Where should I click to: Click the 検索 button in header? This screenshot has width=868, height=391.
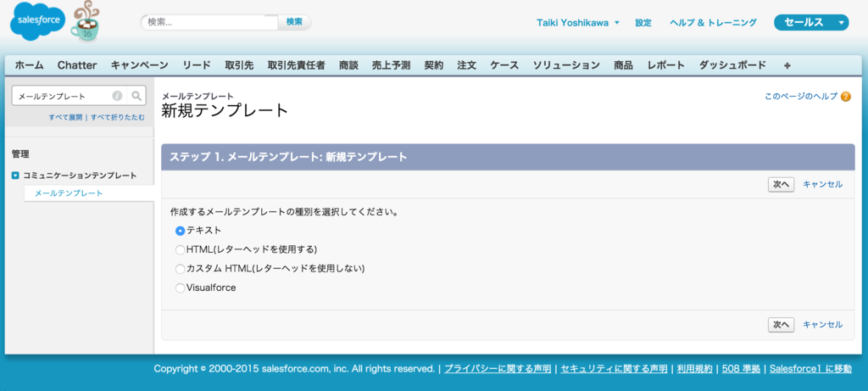tap(294, 22)
